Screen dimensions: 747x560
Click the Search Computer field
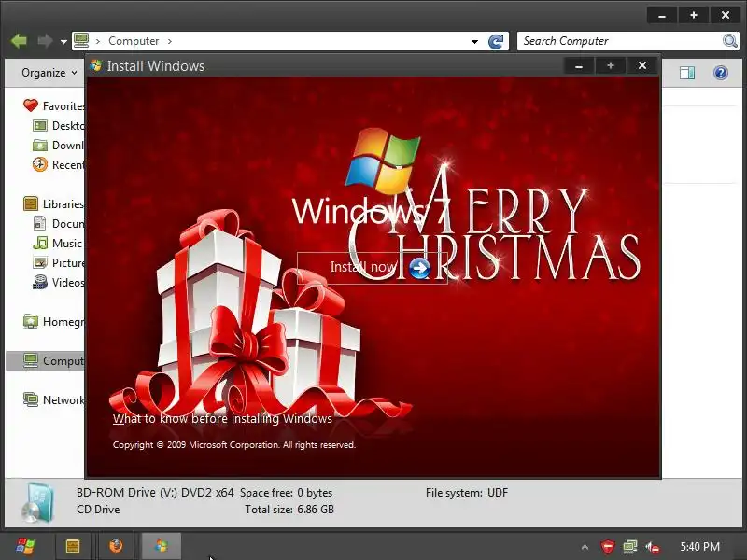click(x=619, y=41)
